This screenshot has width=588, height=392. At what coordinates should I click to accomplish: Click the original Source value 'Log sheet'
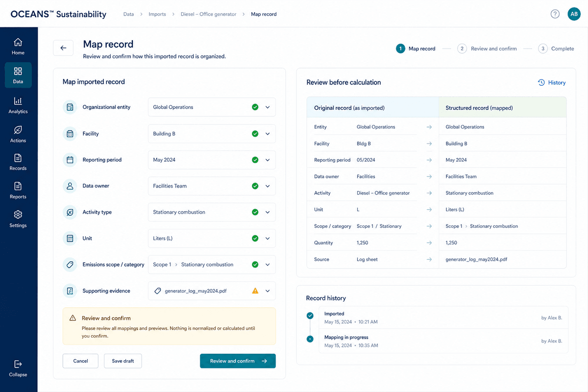[x=367, y=259]
